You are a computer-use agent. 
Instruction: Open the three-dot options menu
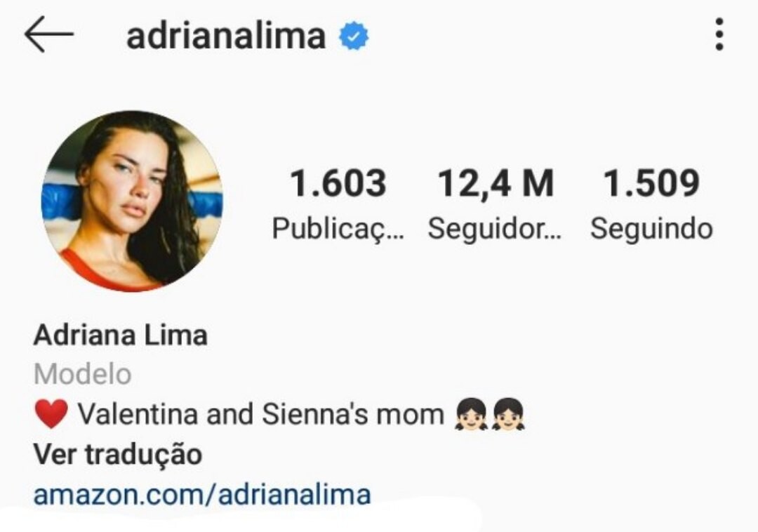coord(719,34)
